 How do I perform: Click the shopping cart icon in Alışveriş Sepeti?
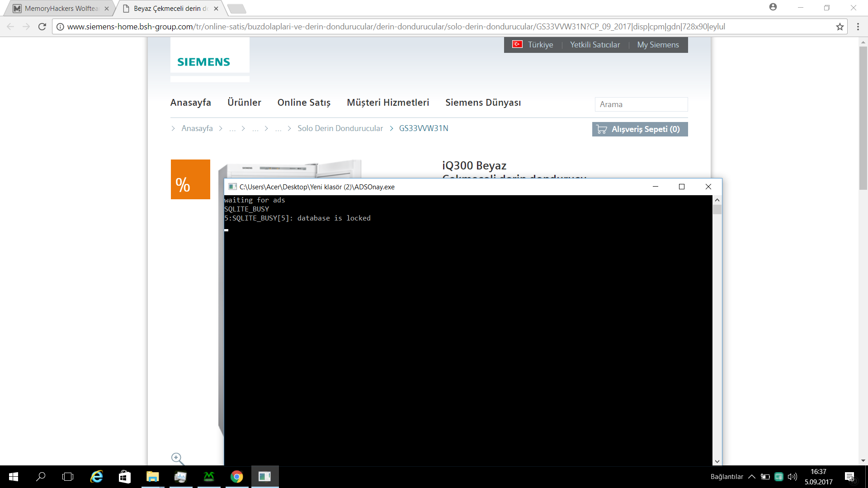tap(602, 129)
